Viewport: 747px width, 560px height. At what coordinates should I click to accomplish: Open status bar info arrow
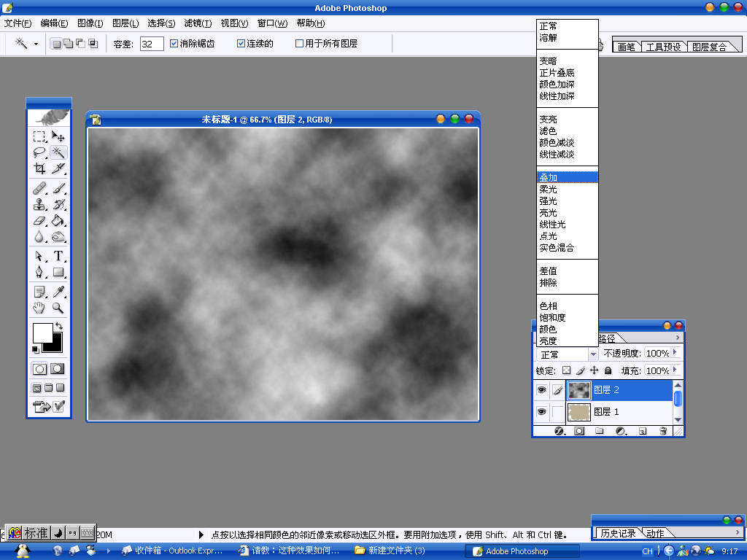[x=201, y=534]
